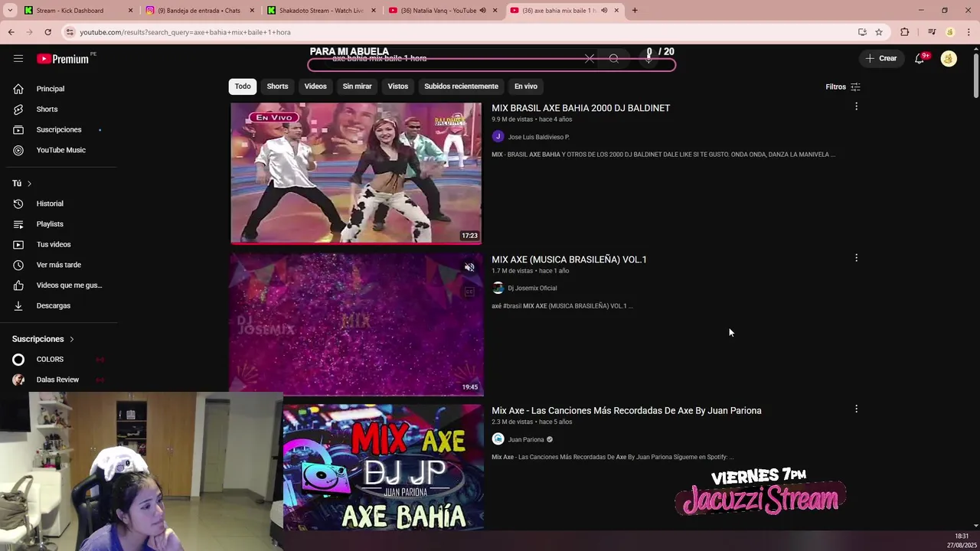Mute the axe bahia mix tab audio
The width and height of the screenshot is (980, 551).
(x=604, y=11)
